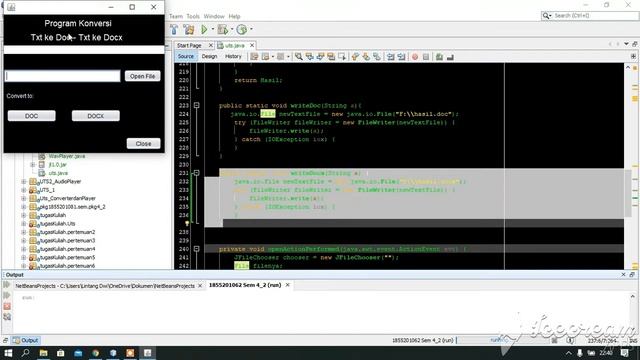Click the Last Edit icon in editor toolbar

coord(254,57)
